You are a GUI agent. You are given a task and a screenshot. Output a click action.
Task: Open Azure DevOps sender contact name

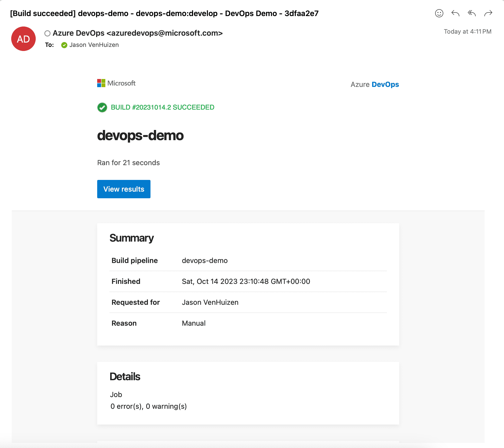click(x=138, y=33)
